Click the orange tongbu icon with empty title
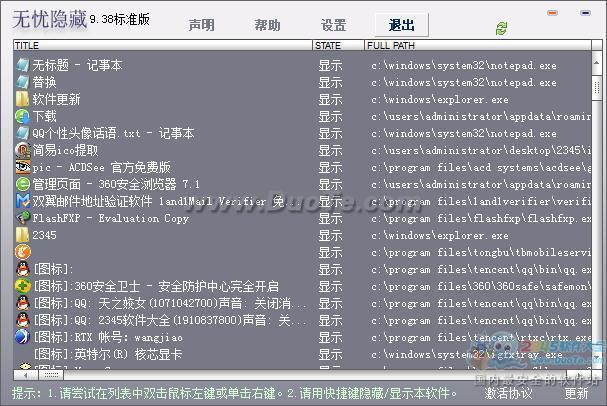Screen dimensions: 607x406 coord(22,252)
